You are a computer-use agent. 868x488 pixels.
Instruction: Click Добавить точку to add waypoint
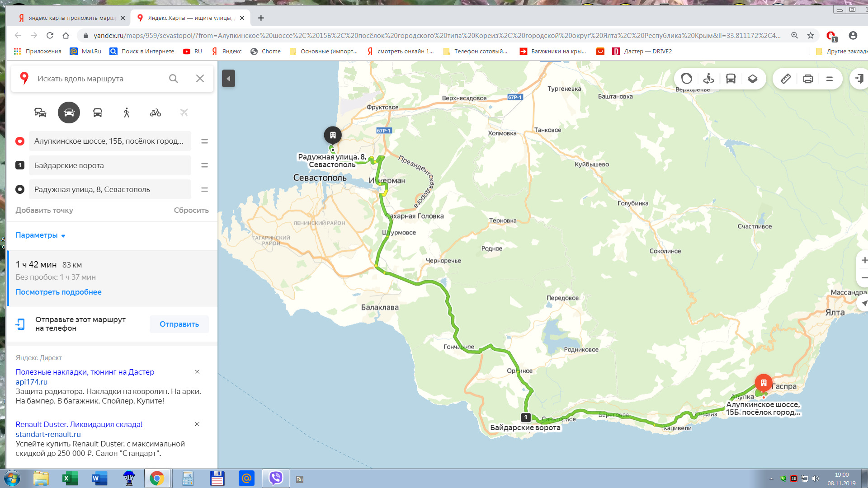pyautogui.click(x=44, y=210)
